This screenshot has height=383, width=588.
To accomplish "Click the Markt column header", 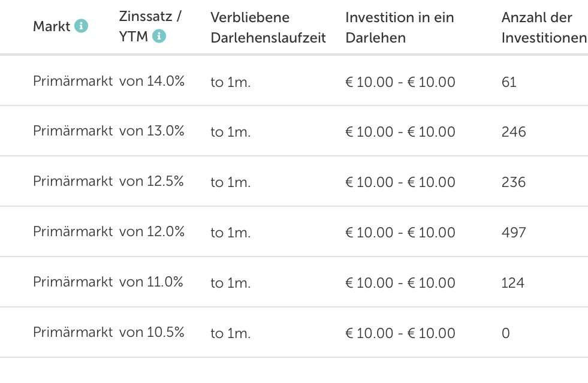I will 52,26.
